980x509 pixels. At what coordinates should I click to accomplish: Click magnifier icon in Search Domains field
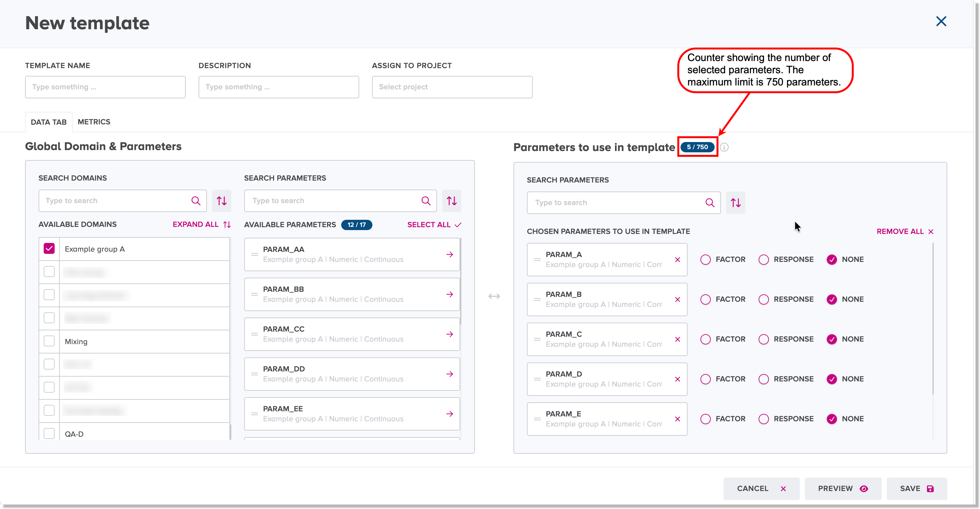(x=196, y=201)
